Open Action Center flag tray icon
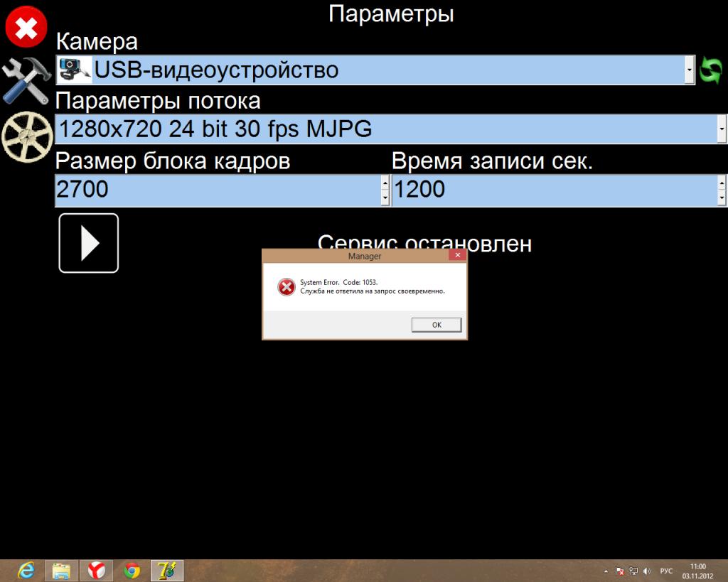The width and height of the screenshot is (728, 582). 620,571
